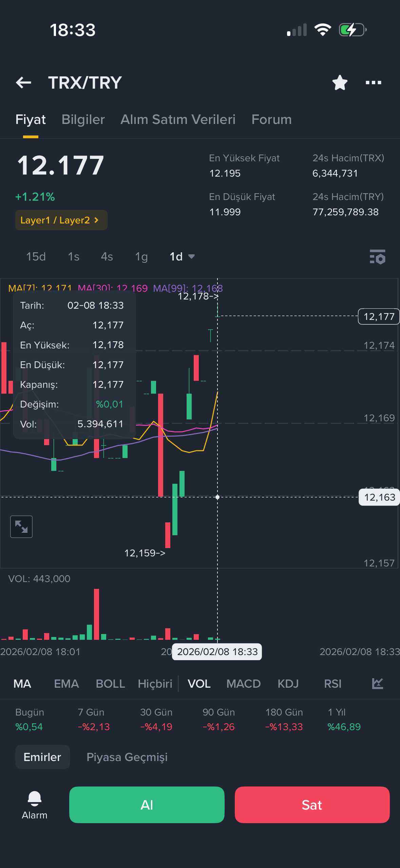
Task: Select the Emirler tab
Action: click(x=42, y=757)
